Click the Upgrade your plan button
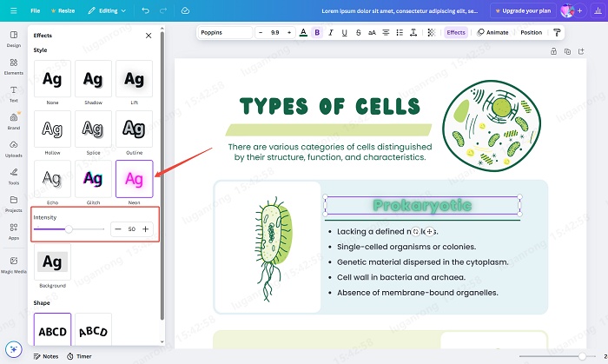 click(x=521, y=10)
